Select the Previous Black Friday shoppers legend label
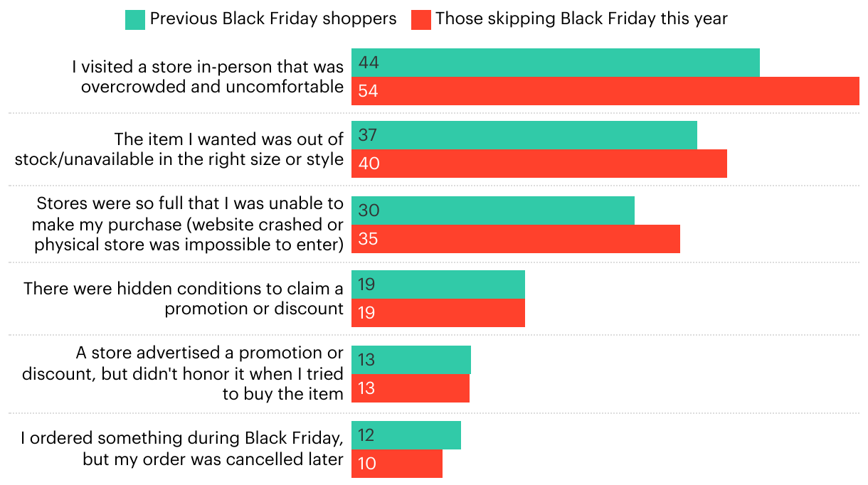The image size is (868, 485). [273, 19]
